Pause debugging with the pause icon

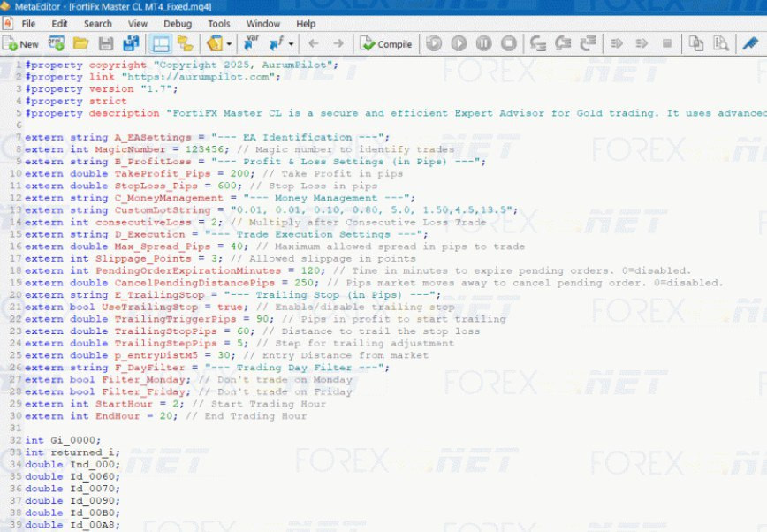(x=483, y=43)
